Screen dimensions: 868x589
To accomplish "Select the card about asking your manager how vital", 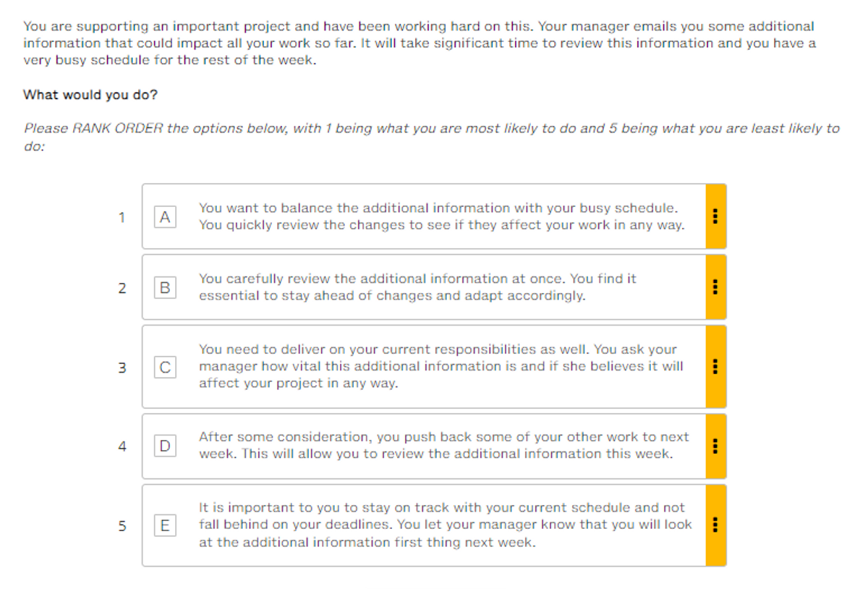I will (434, 366).
